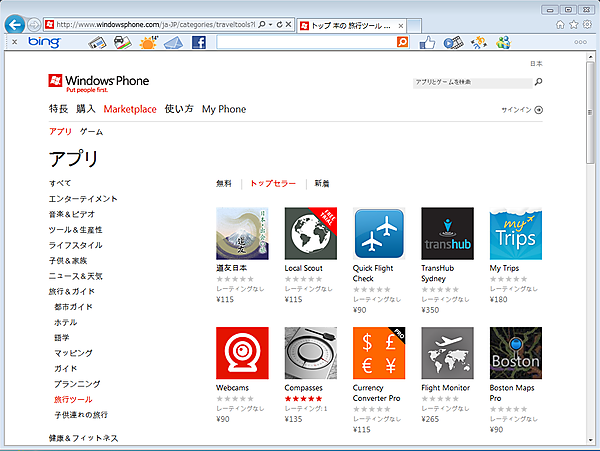Click the page vertical scrollbar down arrow
Viewport: 600px width, 451px height.
tap(590, 440)
